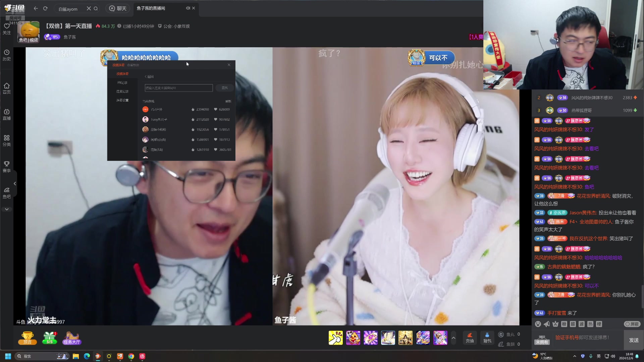Viewport: 644px width, 362px height.
Task: Select streamer row with 1261910 heat
Action: [x=187, y=149]
